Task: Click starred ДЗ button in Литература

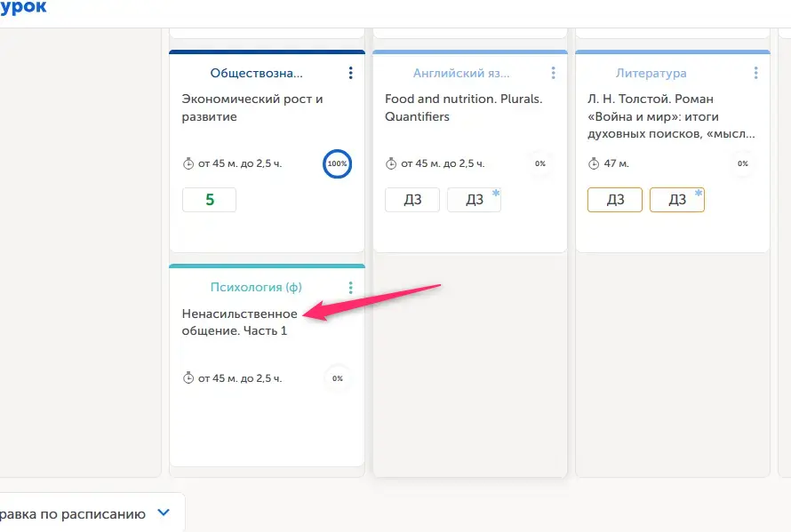Action: [677, 200]
